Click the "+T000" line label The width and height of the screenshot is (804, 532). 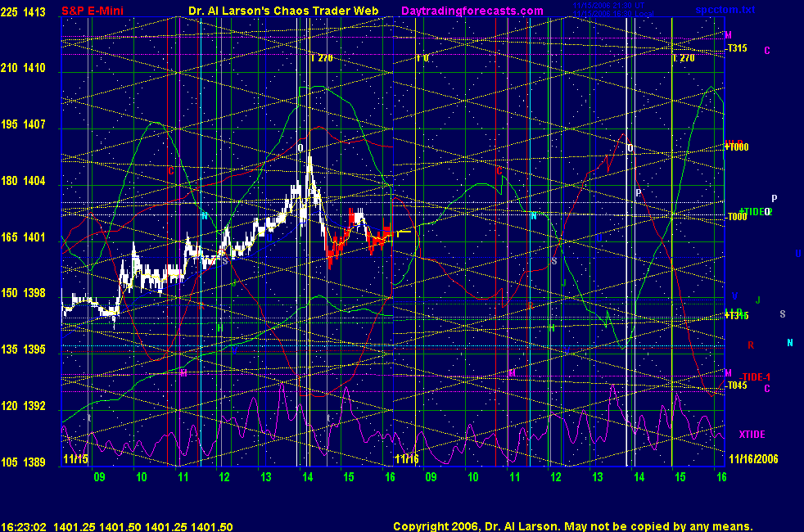[x=737, y=147]
